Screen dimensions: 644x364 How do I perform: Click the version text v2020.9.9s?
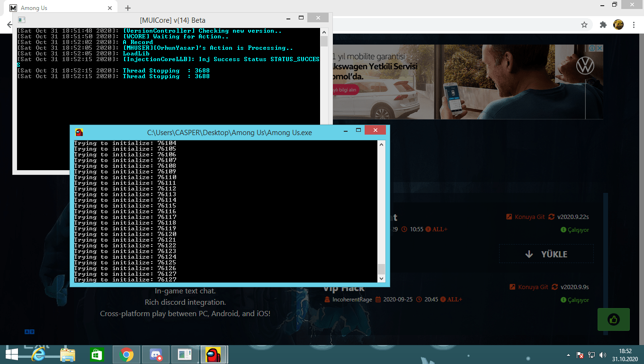coord(575,287)
